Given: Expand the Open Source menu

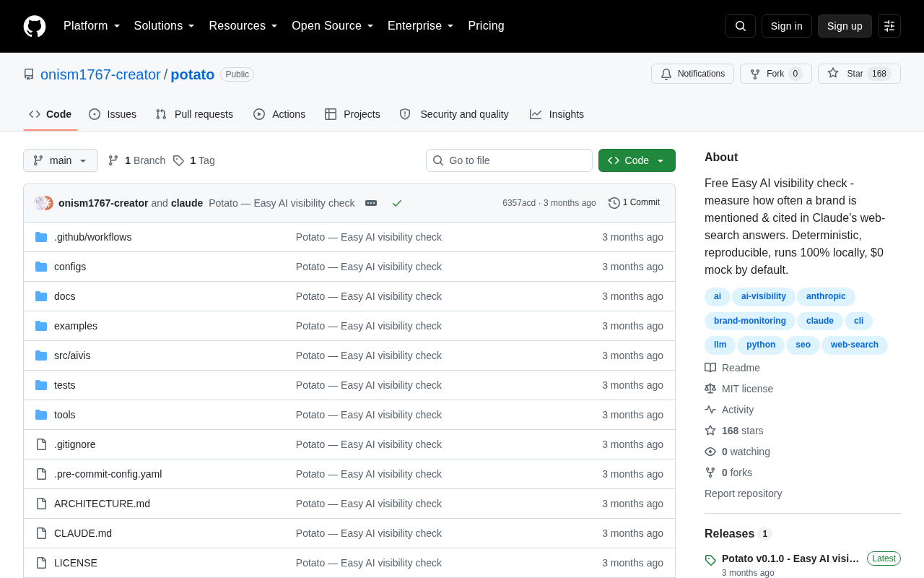Looking at the screenshot, I should 333,26.
